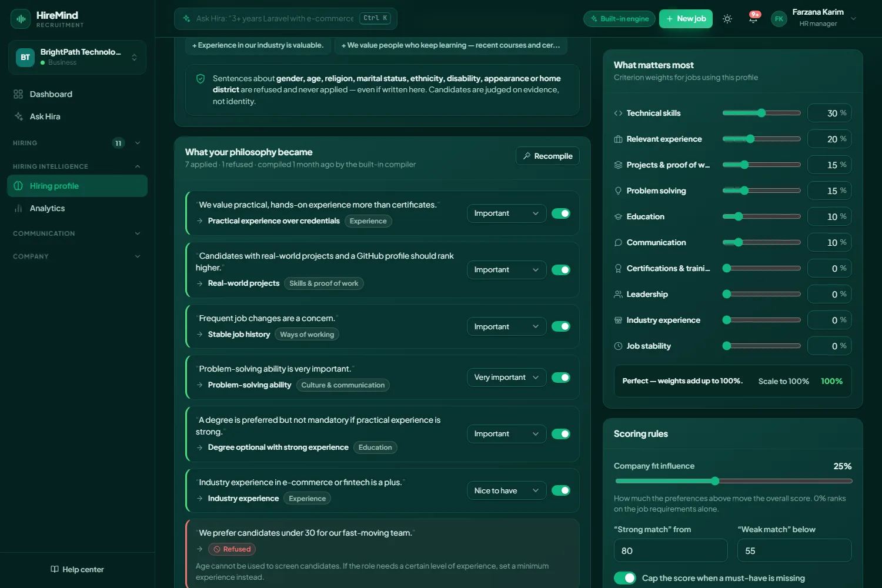The image size is (882, 588).
Task: Click the Strong match from input field
Action: click(x=671, y=550)
